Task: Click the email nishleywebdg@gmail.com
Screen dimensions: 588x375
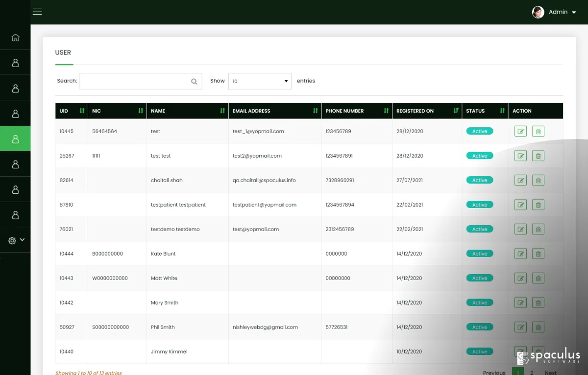Action: (x=265, y=327)
